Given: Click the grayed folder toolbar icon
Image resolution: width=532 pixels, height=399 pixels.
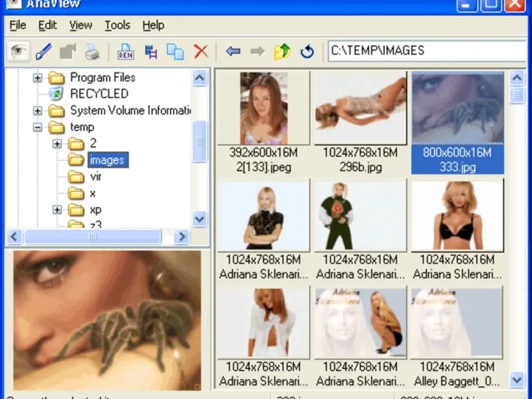Looking at the screenshot, I should point(68,52).
